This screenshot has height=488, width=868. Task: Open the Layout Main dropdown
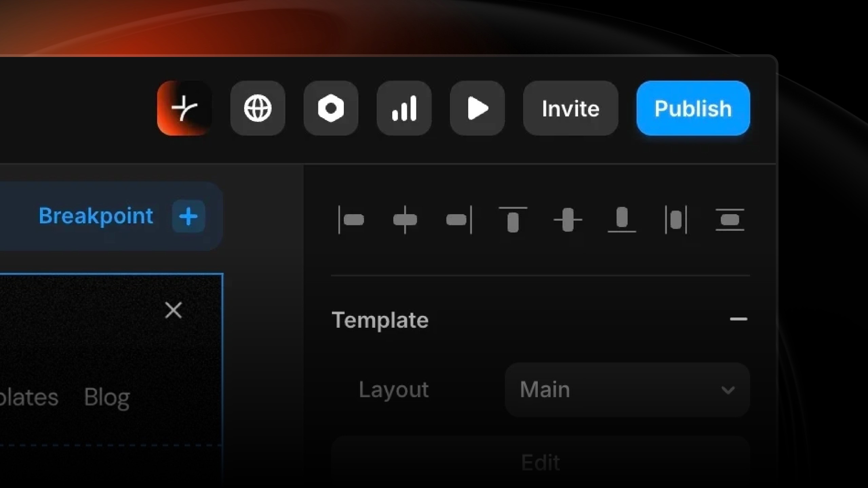[627, 390]
